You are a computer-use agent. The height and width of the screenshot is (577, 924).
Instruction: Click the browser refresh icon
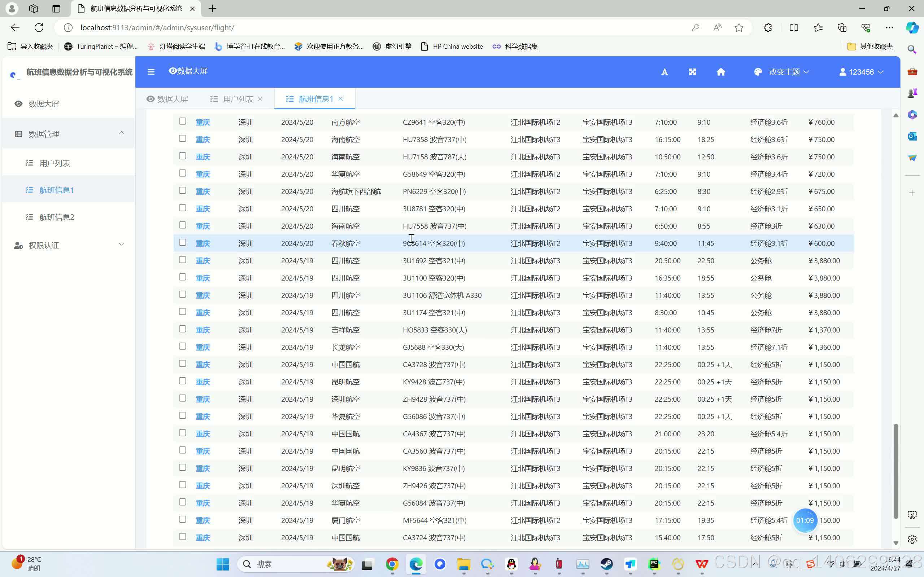[39, 27]
